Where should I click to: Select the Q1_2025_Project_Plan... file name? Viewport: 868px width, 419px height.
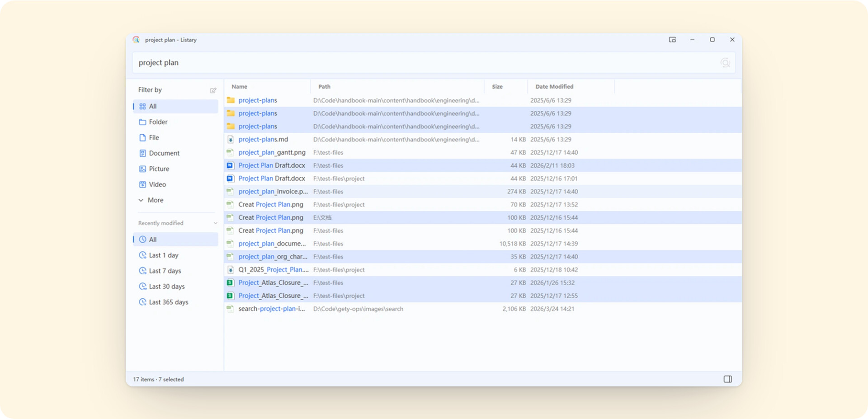(274, 270)
